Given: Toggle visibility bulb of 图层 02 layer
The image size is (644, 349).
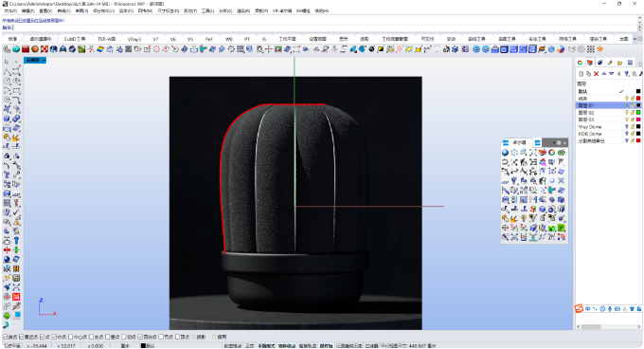Looking at the screenshot, I should (627, 112).
